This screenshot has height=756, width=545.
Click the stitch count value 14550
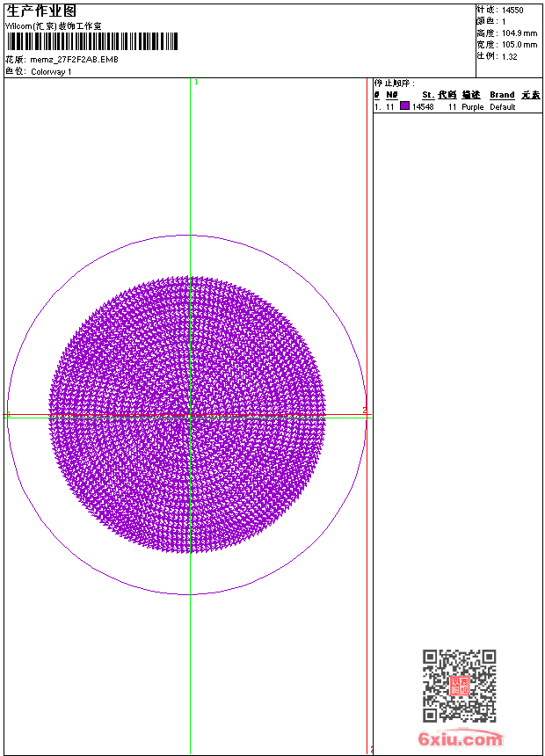(x=512, y=11)
